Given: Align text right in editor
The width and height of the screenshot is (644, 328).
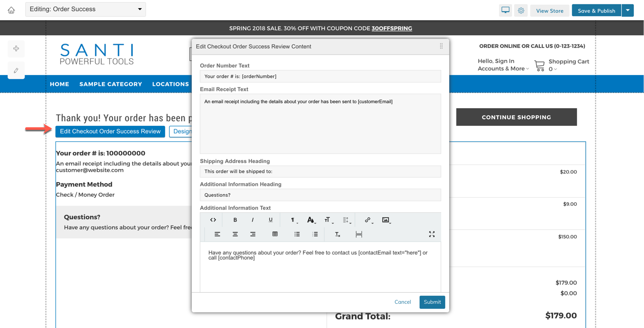Looking at the screenshot, I should point(253,234).
